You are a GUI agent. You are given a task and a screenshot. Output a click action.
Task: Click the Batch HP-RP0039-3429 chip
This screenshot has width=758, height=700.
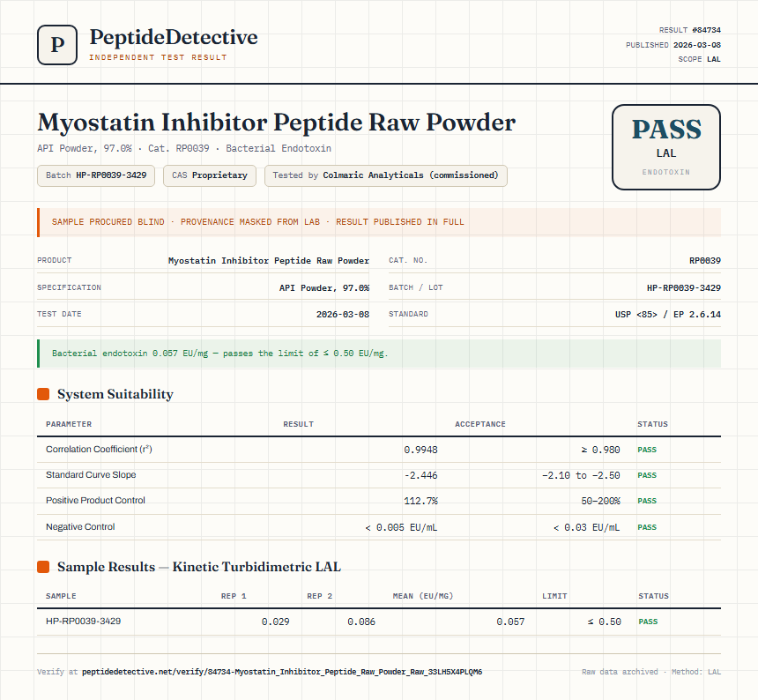(x=96, y=175)
